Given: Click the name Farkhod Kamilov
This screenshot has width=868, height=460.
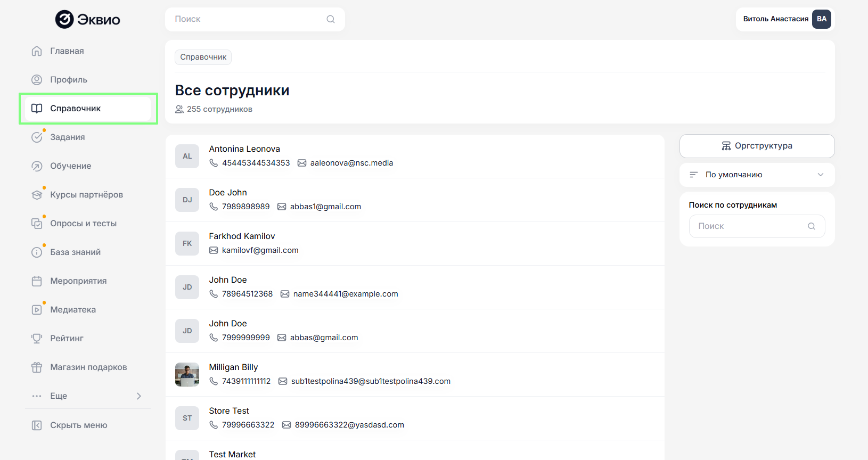Looking at the screenshot, I should (242, 236).
